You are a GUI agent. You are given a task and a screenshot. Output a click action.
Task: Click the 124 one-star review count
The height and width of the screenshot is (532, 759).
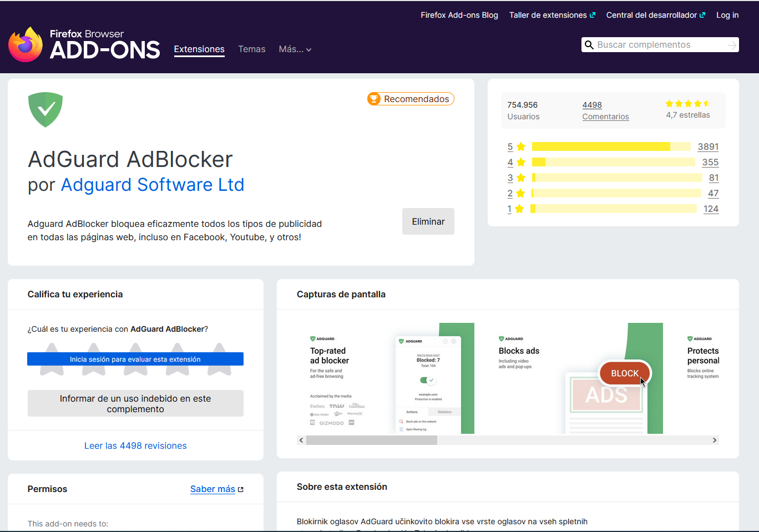(711, 209)
